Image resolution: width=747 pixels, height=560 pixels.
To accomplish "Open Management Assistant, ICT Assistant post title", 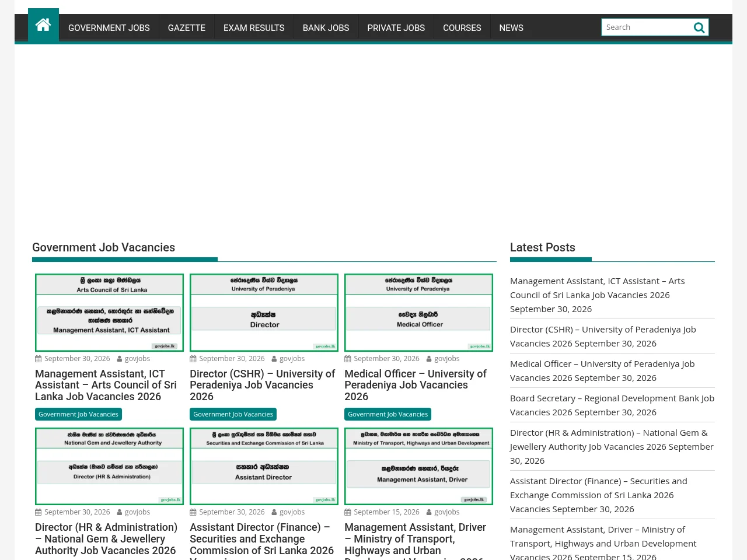I will point(106,385).
